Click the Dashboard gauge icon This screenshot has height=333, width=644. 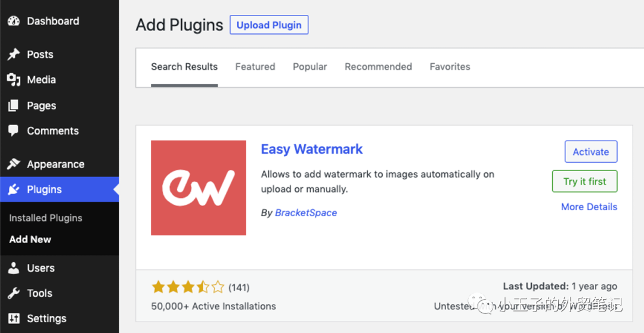(x=14, y=21)
